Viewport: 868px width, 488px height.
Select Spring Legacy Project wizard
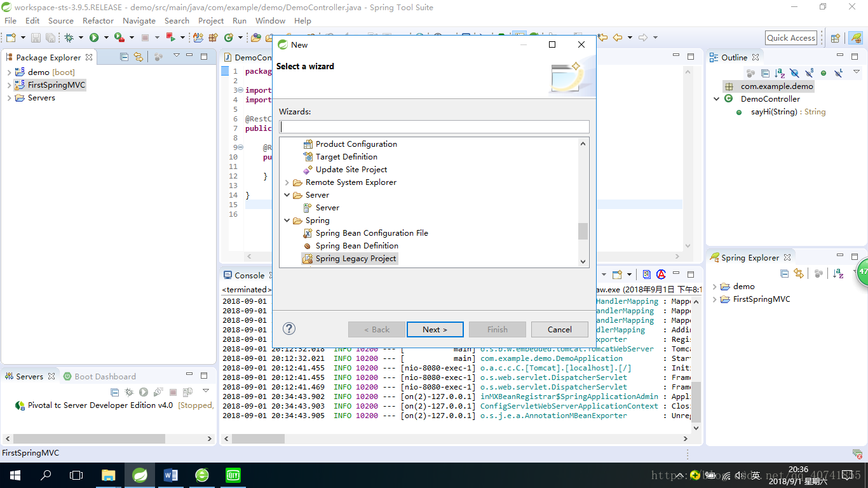point(349,259)
